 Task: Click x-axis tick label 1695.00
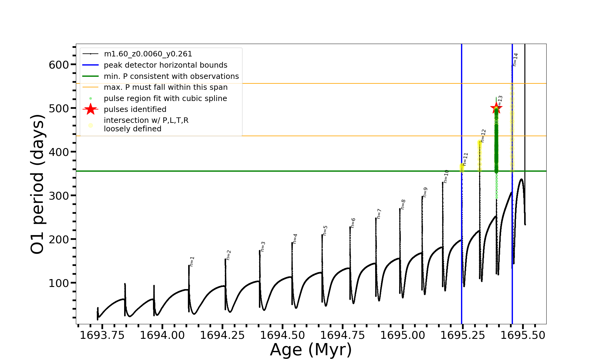coord(402,335)
